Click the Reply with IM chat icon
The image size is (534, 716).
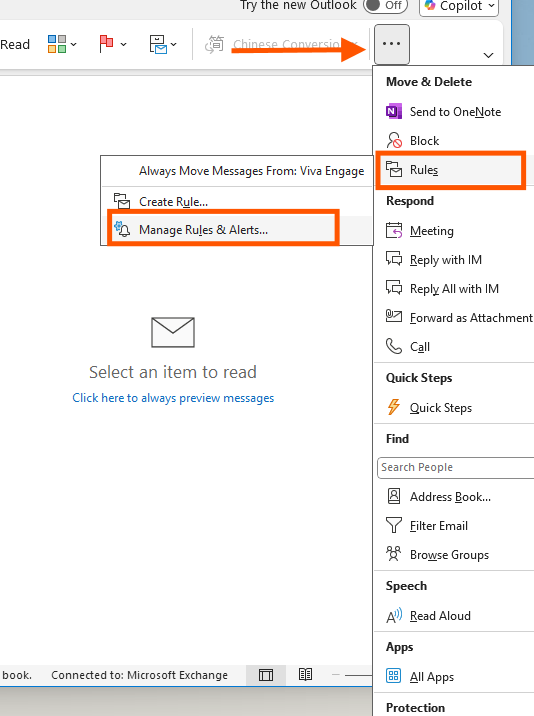394,259
